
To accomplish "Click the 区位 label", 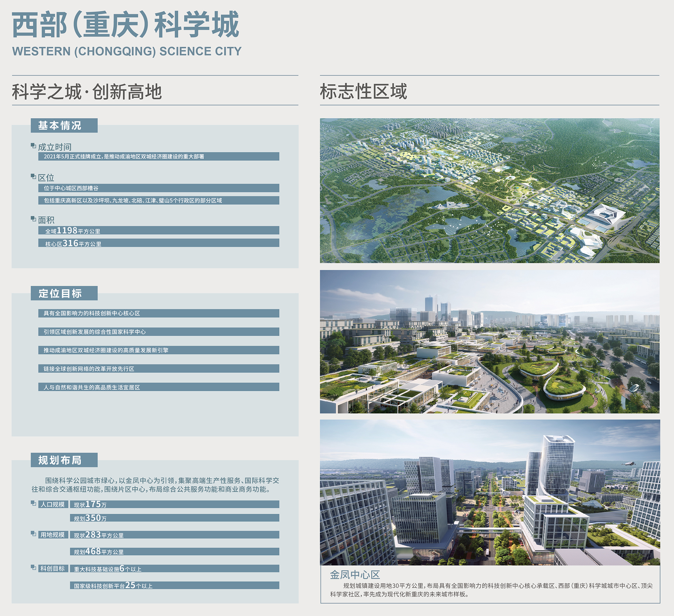I will 46,177.
